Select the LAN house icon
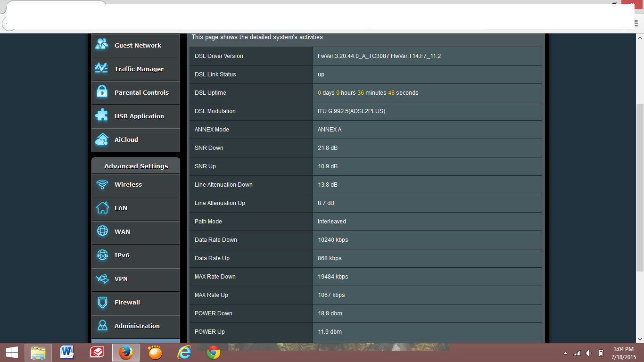 pos(102,208)
